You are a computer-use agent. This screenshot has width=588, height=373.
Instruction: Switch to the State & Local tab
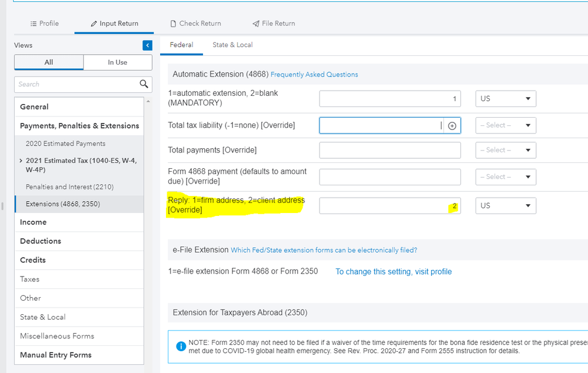(232, 45)
